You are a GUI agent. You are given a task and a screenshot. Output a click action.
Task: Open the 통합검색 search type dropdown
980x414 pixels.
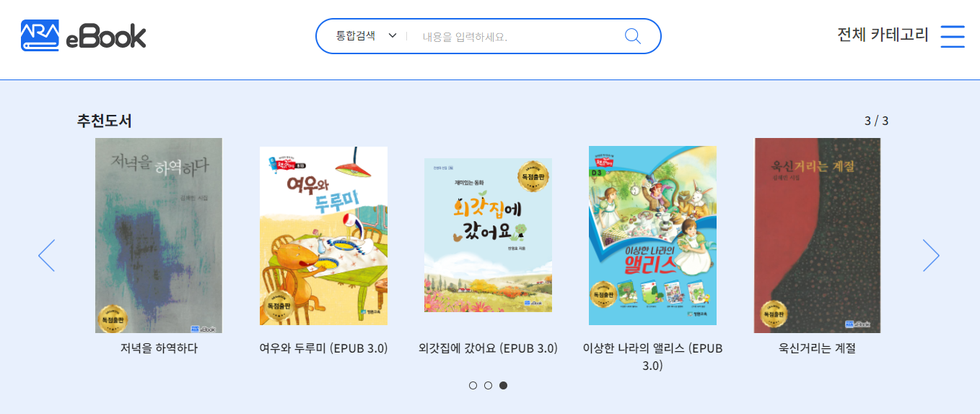[x=367, y=36]
